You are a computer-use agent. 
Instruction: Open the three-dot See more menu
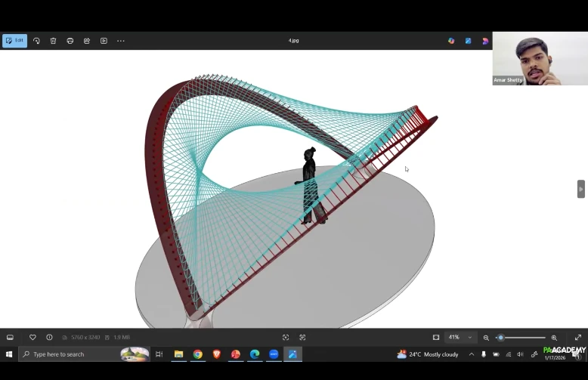click(x=120, y=41)
